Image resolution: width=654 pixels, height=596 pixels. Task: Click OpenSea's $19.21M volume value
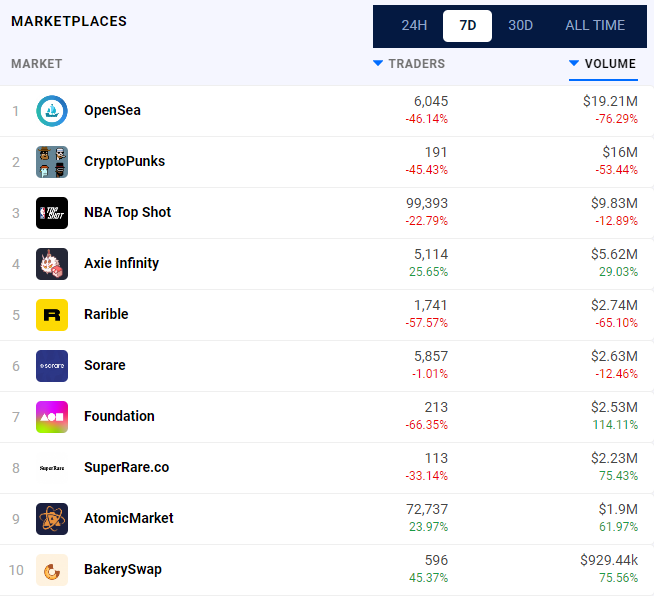click(x=610, y=101)
